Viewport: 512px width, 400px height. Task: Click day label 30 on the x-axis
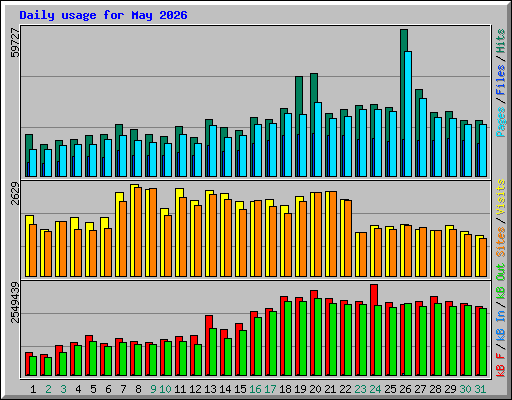click(x=465, y=389)
